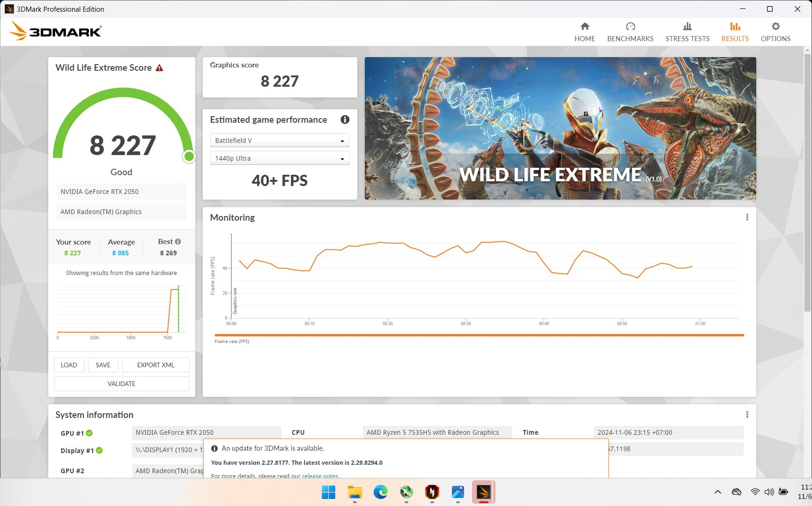This screenshot has width=812, height=506.
Task: Open info icon for Estimated game performance
Action: point(345,119)
